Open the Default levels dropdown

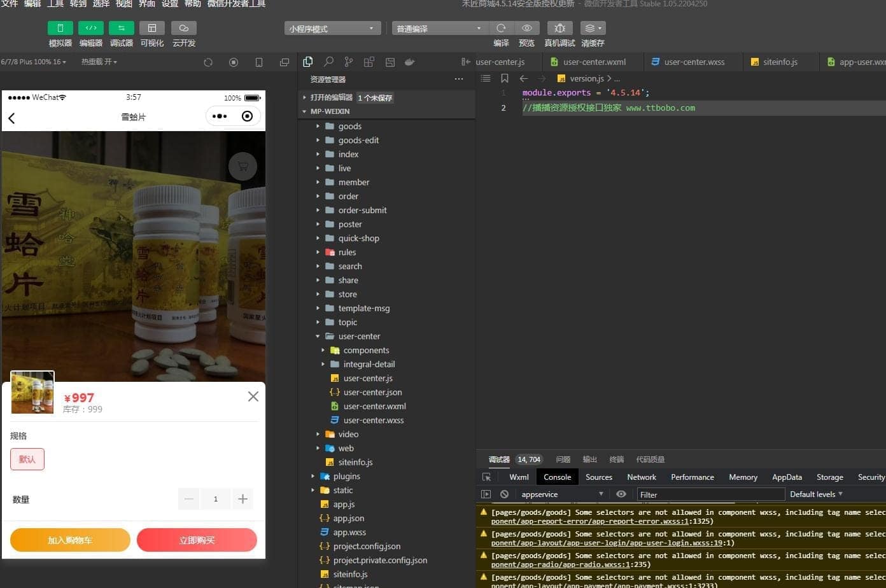click(x=816, y=494)
